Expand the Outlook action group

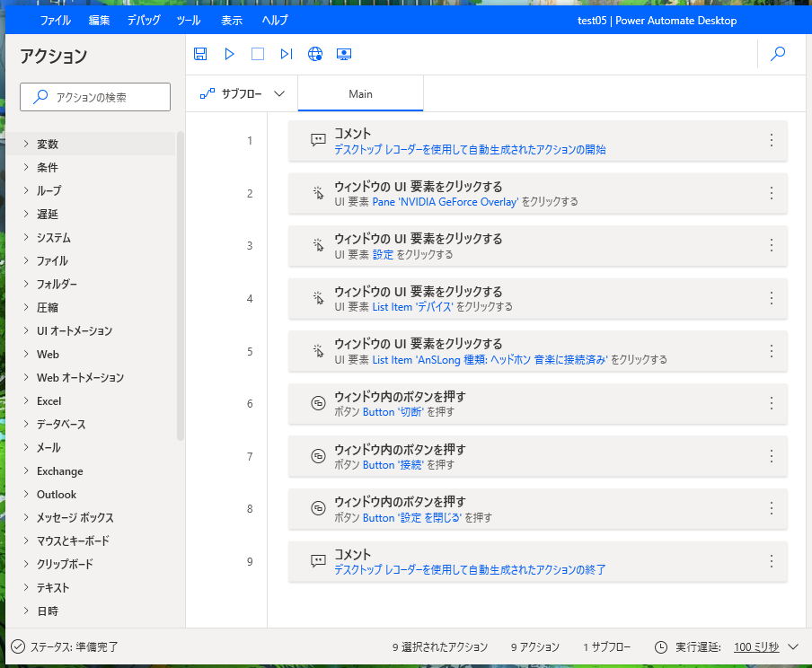point(26,494)
